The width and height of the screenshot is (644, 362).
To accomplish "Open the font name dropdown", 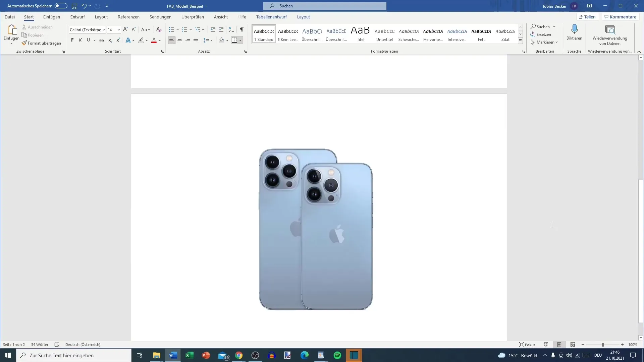I will 104,30.
